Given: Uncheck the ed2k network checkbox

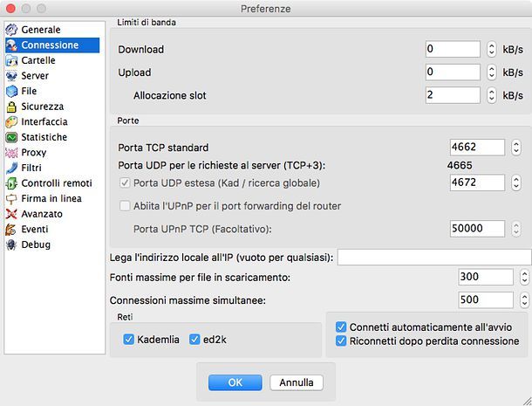Looking at the screenshot, I should pyautogui.click(x=194, y=339).
